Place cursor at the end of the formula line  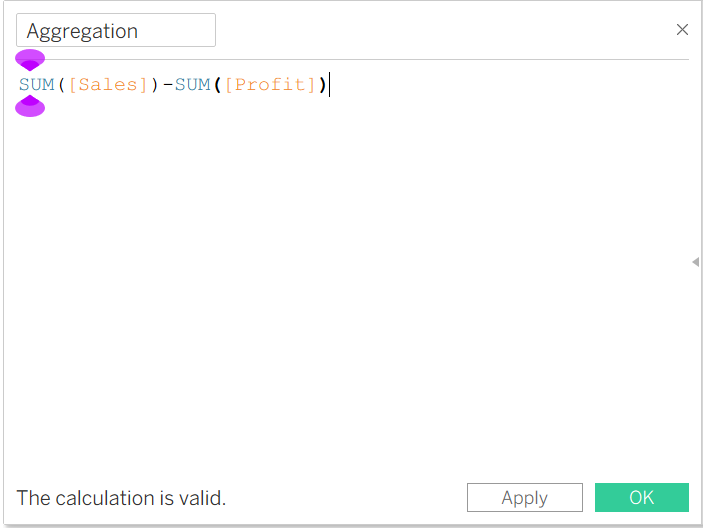click(330, 84)
